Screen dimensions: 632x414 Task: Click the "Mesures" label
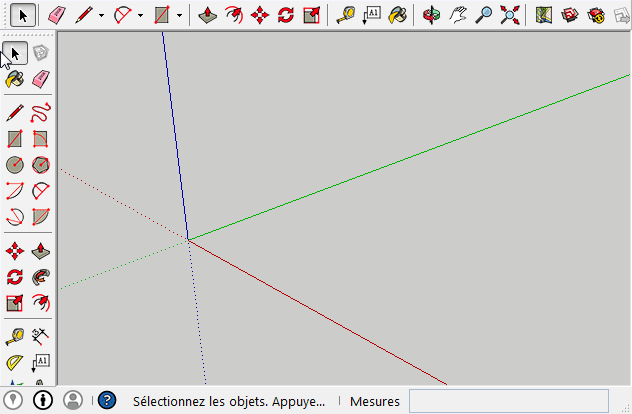(375, 402)
